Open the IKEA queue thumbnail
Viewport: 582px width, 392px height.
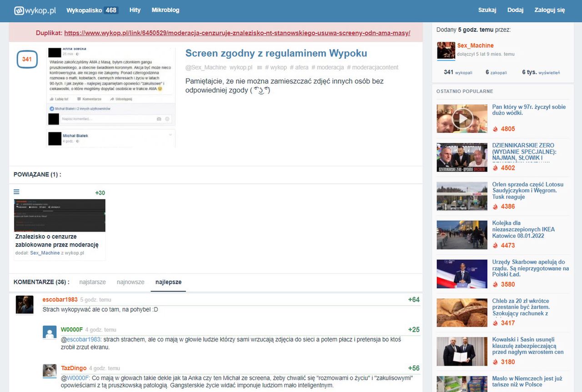462,235
